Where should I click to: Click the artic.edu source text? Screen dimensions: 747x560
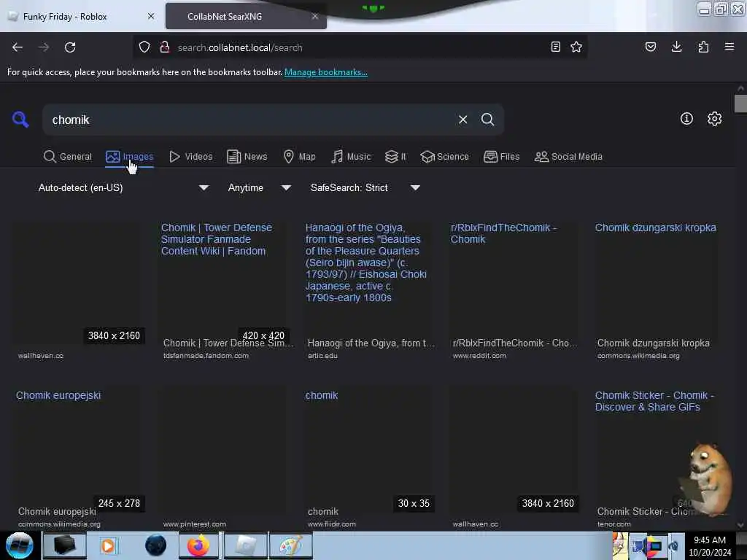pos(322,356)
